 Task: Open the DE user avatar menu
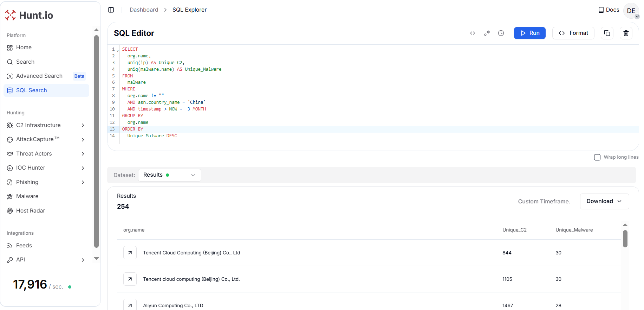(631, 11)
